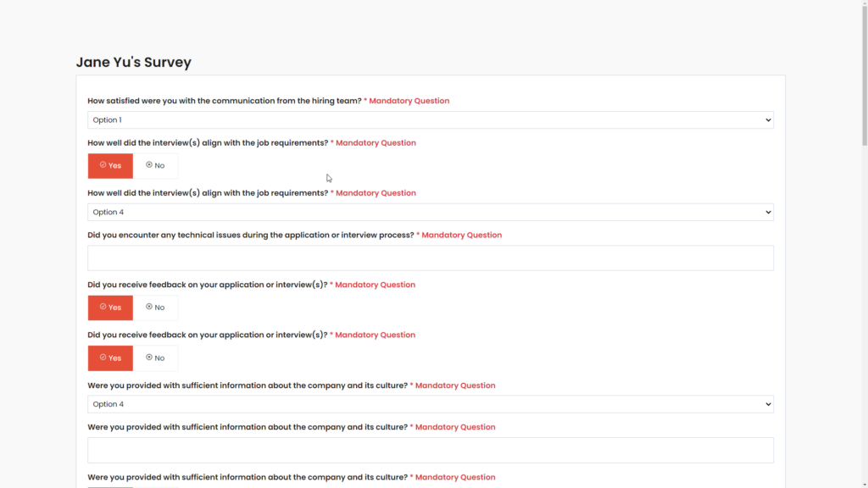Click the checkmark icon in the first feedback question's Yes
Screen dimensions: 868x488
point(103,307)
